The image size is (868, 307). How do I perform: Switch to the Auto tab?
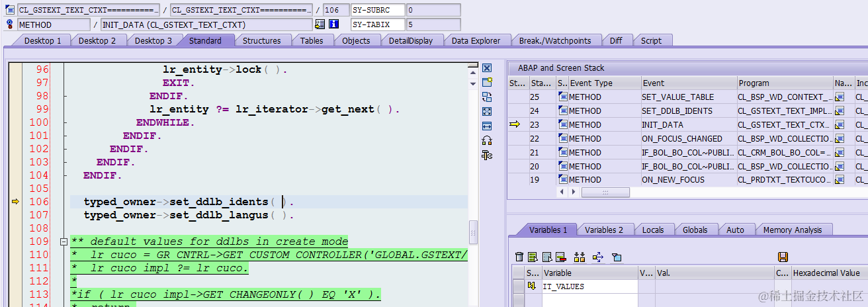pos(735,230)
